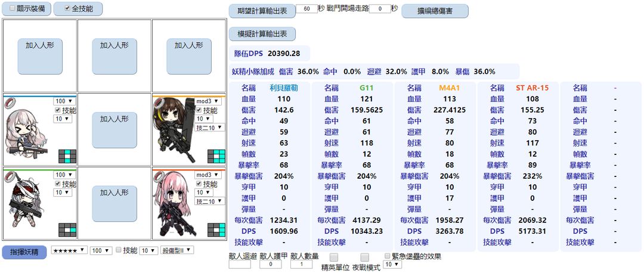Open G11's level 100 dropdown

tap(64, 175)
